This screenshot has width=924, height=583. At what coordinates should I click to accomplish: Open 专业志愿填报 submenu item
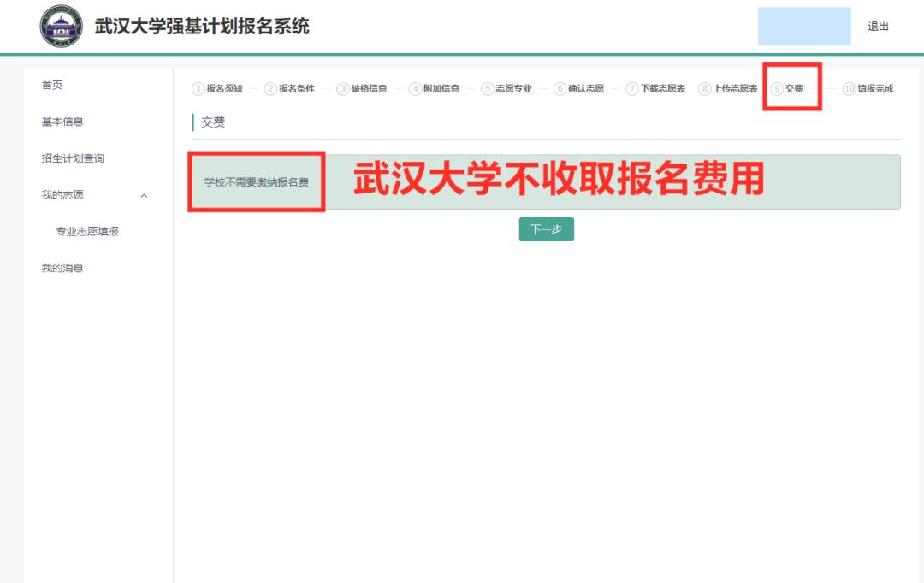point(87,232)
